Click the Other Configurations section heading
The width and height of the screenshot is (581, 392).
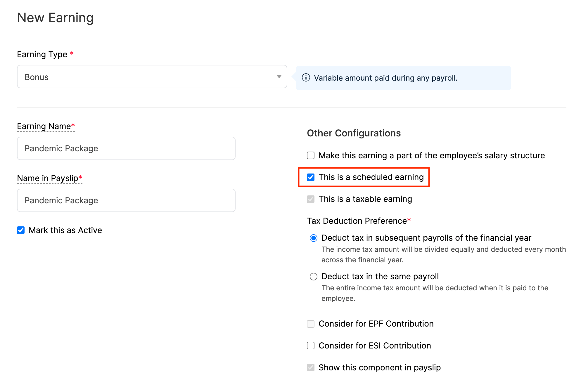pyautogui.click(x=354, y=133)
